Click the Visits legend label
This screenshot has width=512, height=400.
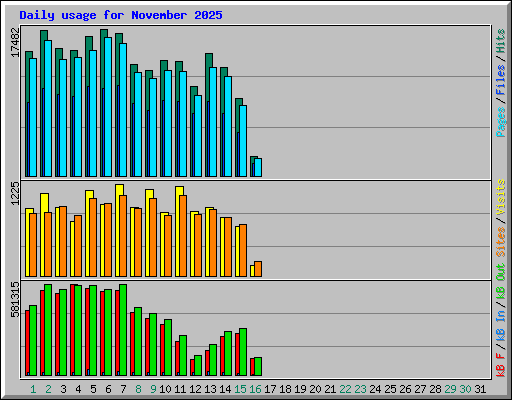(500, 197)
